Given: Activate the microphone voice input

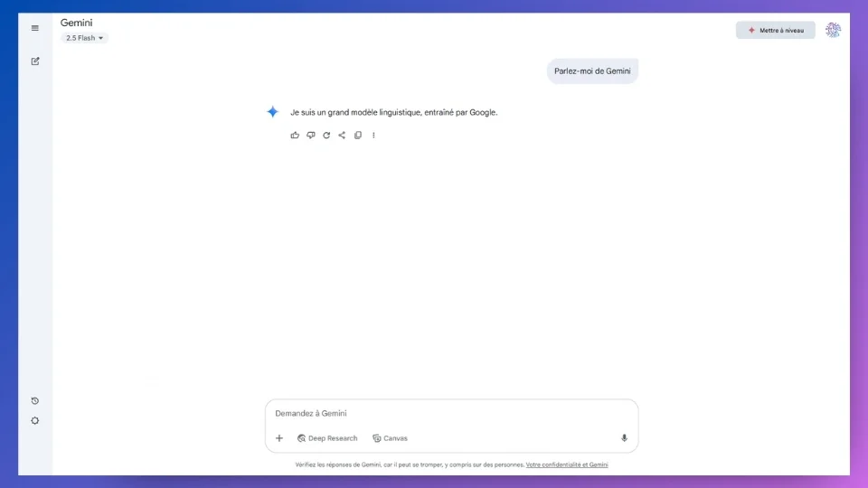Looking at the screenshot, I should click(624, 438).
